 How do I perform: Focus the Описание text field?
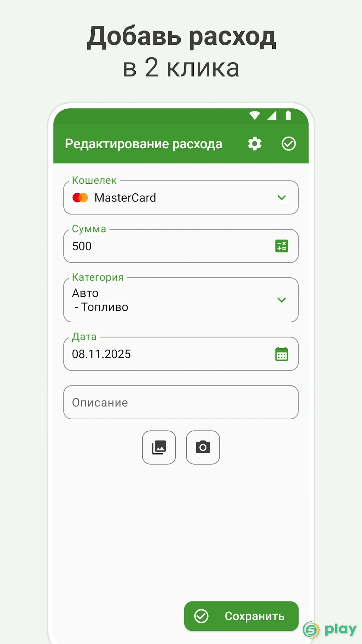pyautogui.click(x=181, y=402)
